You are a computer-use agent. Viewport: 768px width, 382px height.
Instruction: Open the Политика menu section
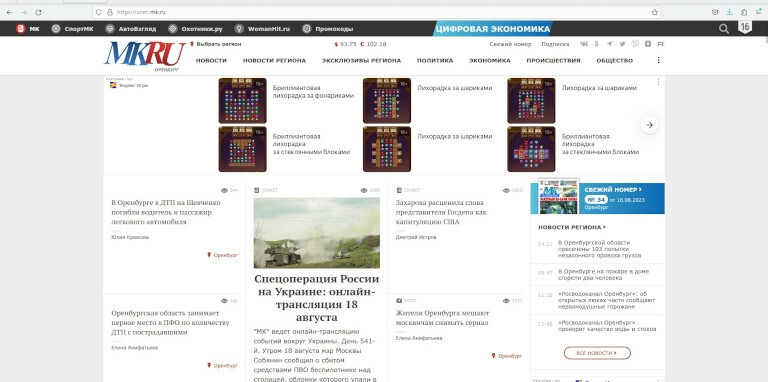435,61
